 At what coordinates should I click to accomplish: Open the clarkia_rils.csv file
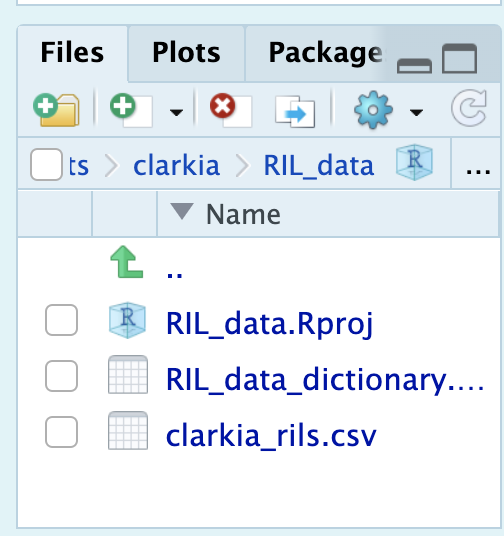pyautogui.click(x=271, y=436)
